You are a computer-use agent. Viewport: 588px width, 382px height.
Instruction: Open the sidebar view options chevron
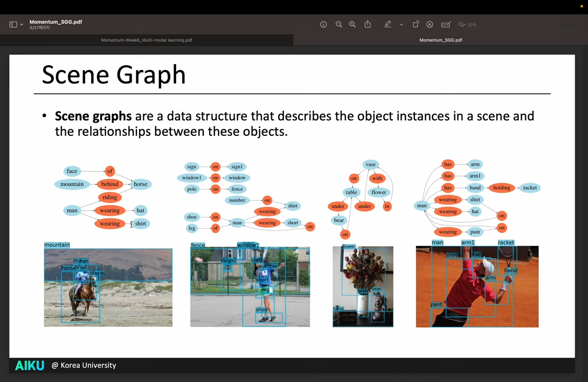[x=21, y=24]
